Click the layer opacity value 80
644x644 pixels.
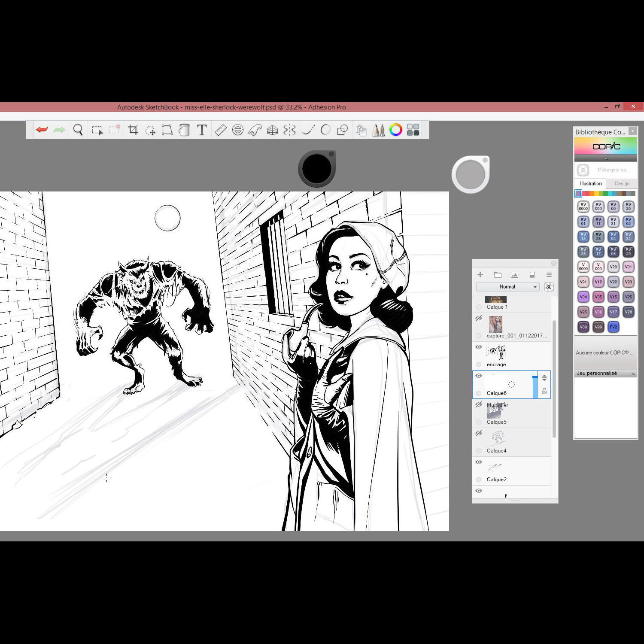pyautogui.click(x=549, y=287)
